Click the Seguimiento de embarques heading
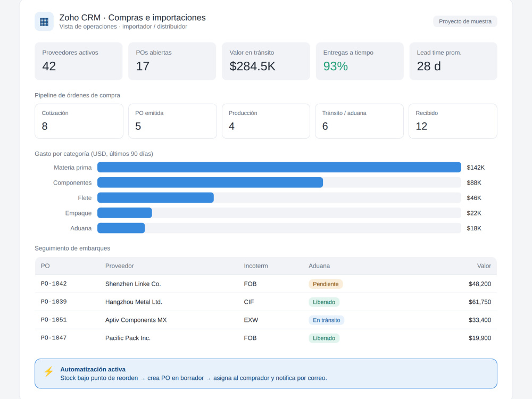Viewport: 532px width, 399px height. click(72, 248)
